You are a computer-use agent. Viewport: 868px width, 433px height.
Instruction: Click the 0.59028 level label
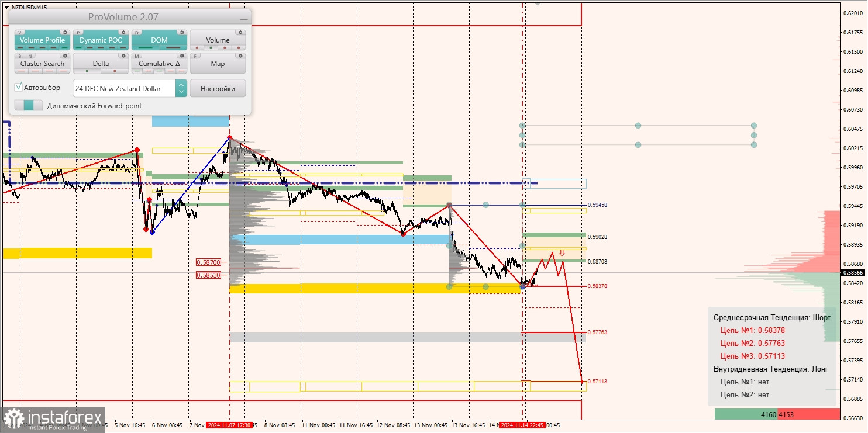[x=597, y=237]
